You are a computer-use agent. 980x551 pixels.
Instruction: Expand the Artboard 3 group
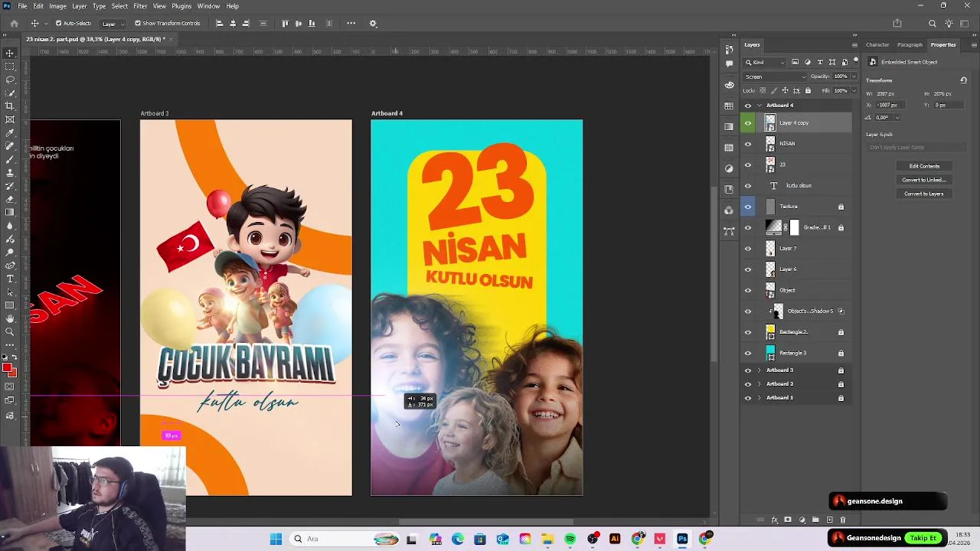[759, 370]
